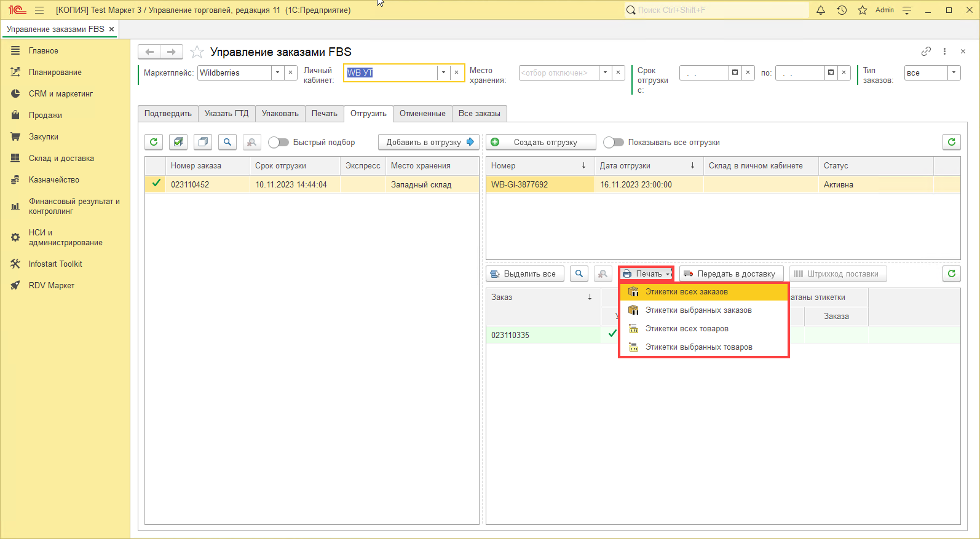Viewport: 980px width, 539px height.
Task: Open calendar for shipping date from
Action: (735, 73)
